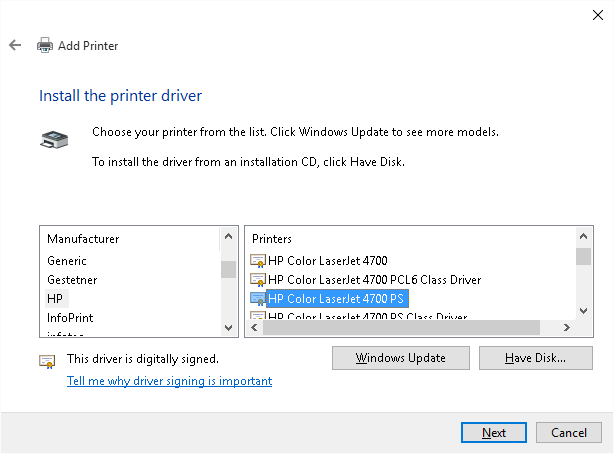Select Gestetner manufacturer
The image size is (614, 454).
click(x=72, y=280)
